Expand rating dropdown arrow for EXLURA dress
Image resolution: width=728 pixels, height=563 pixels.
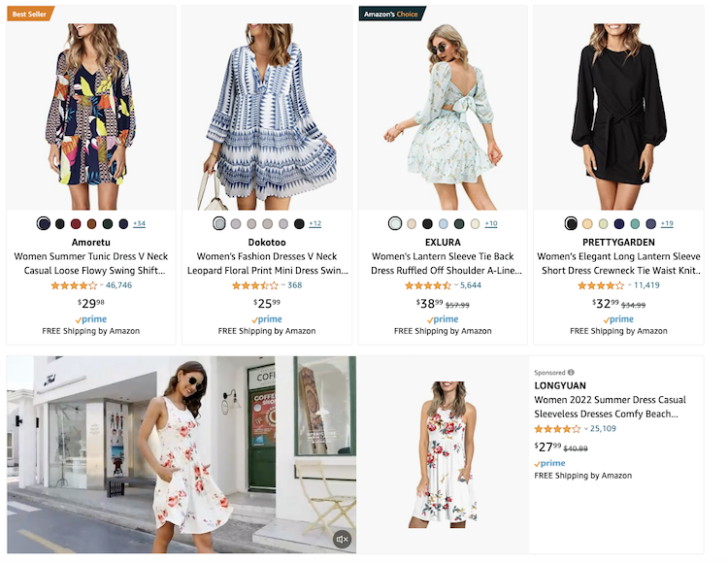[x=456, y=285]
